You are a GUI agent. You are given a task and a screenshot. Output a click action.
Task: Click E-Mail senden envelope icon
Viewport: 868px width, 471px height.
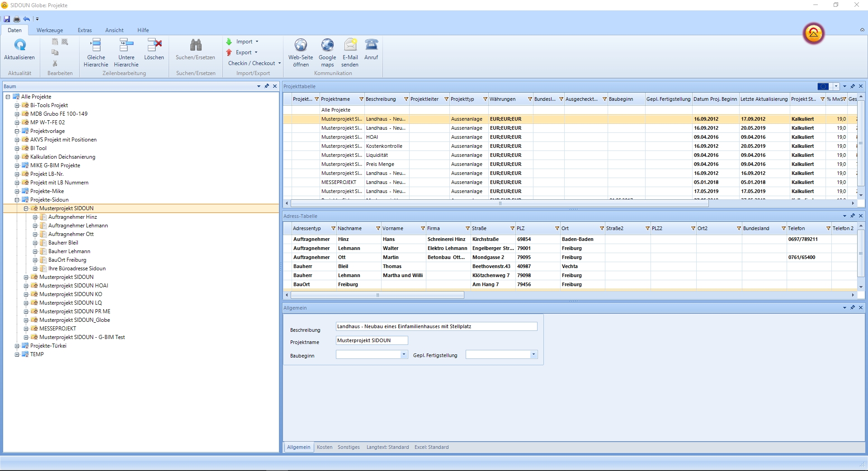(350, 45)
